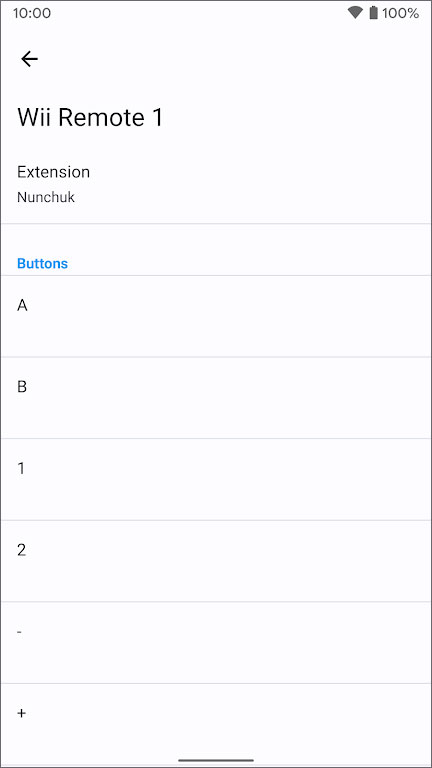Choose the minus (-) button mapping
The height and width of the screenshot is (768, 432).
pyautogui.click(x=216, y=643)
